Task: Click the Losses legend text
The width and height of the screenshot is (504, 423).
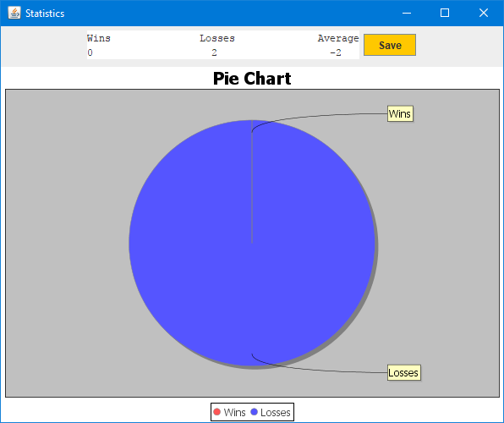Action: coord(276,412)
